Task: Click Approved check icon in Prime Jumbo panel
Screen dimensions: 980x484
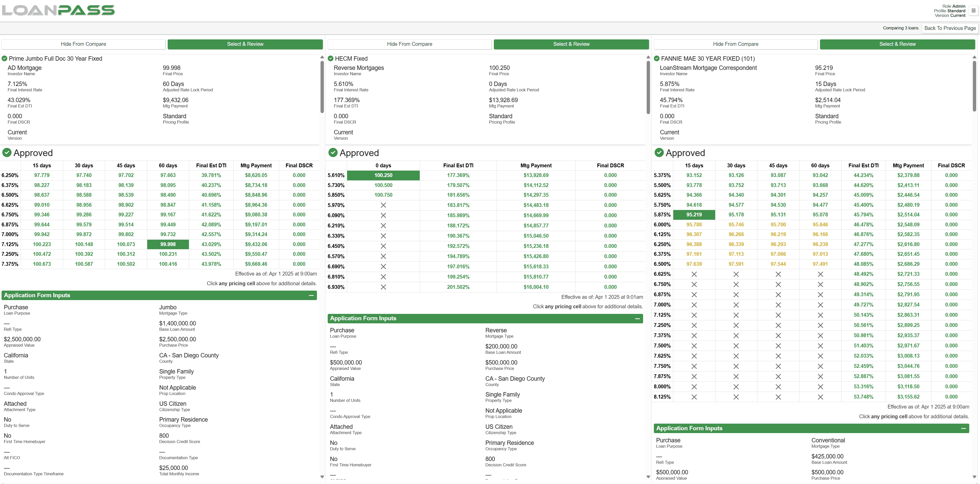Action: [7, 153]
